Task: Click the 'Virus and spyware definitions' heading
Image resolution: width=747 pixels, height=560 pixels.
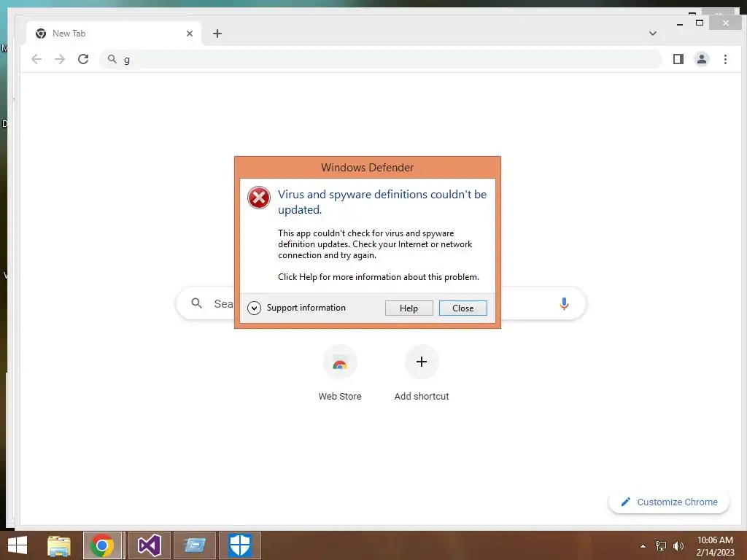Action: 382,202
